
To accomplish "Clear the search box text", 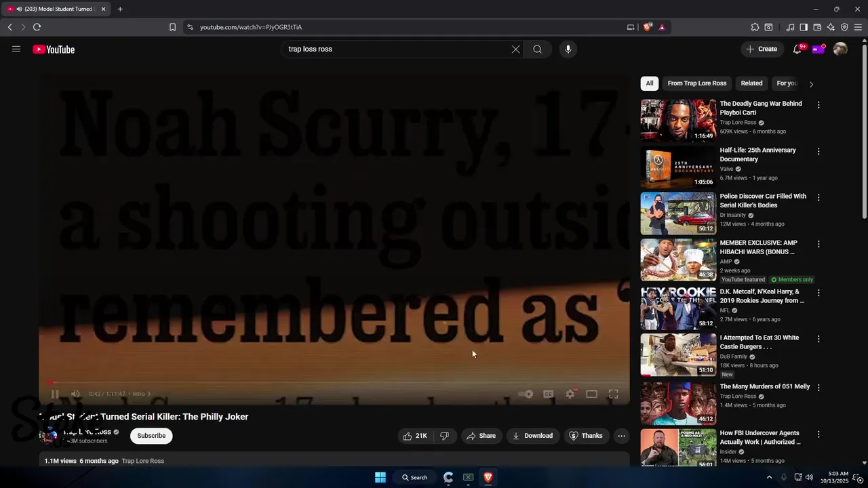I will [515, 49].
